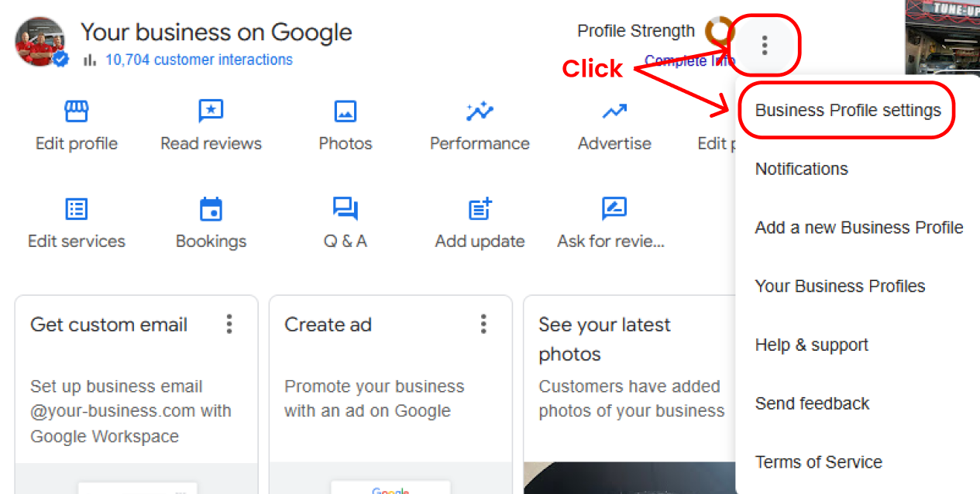Select Business Profile settings menu item

(848, 110)
